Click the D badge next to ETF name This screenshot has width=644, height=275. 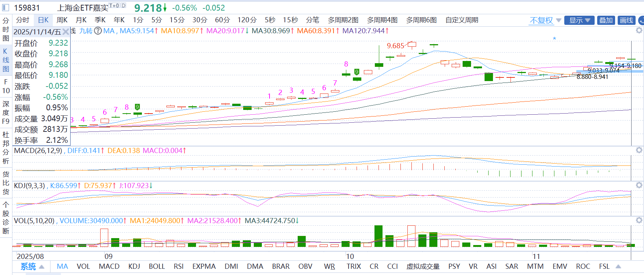point(123,5)
